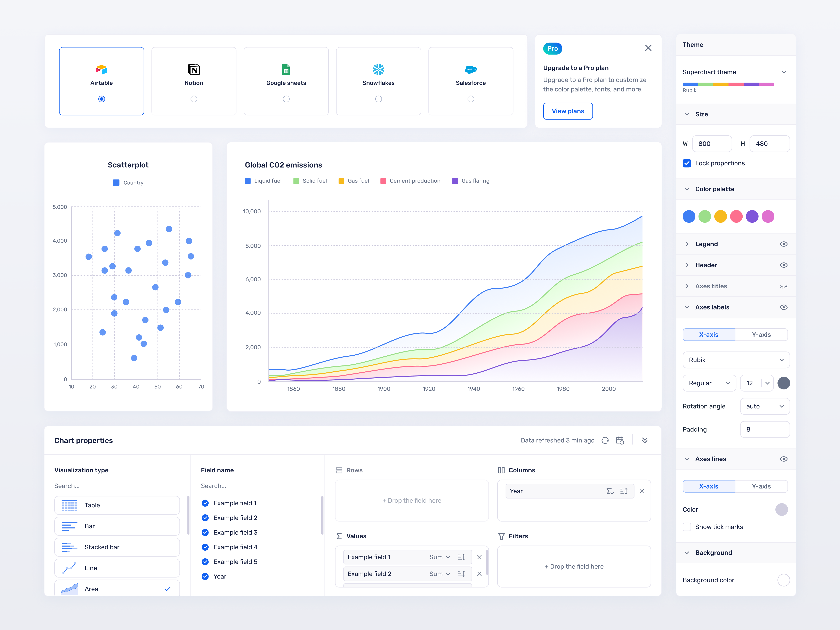Click the Notion logo icon
Image resolution: width=840 pixels, height=630 pixels.
(x=194, y=70)
